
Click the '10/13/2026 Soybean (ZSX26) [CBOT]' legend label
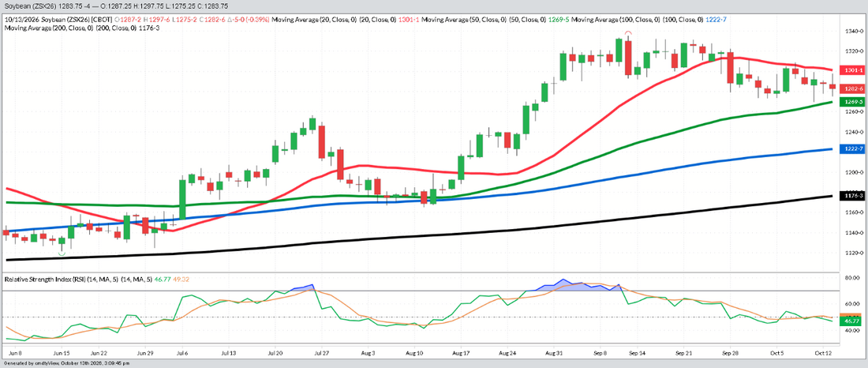tap(58, 20)
